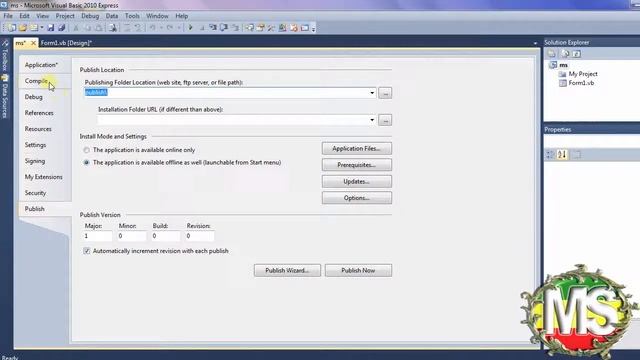Click the Undo arrow icon
Image resolution: width=640 pixels, height=360 pixels.
point(152,28)
